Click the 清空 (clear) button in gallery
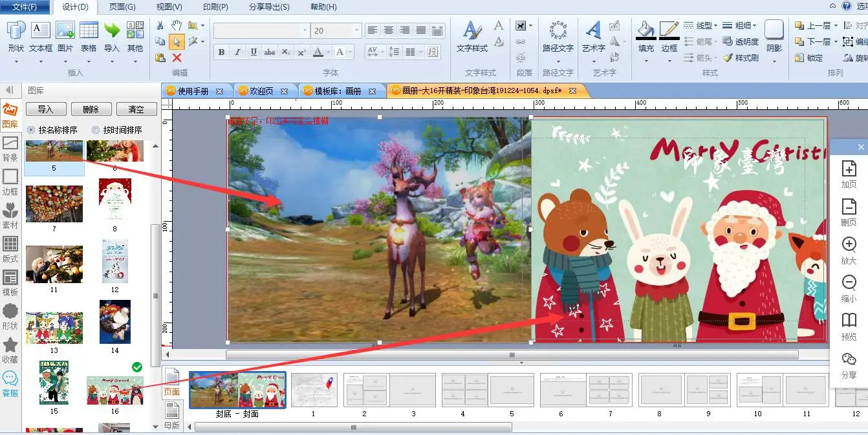This screenshot has height=435, width=868. click(136, 109)
